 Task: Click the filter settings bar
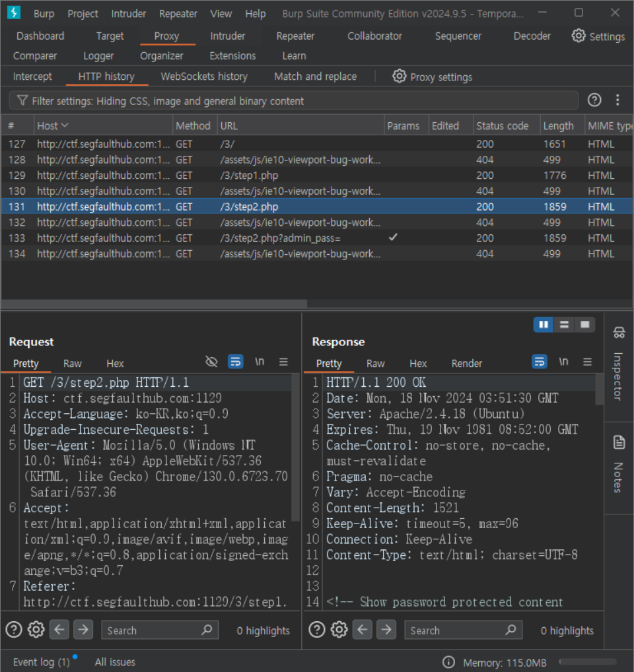(x=294, y=101)
